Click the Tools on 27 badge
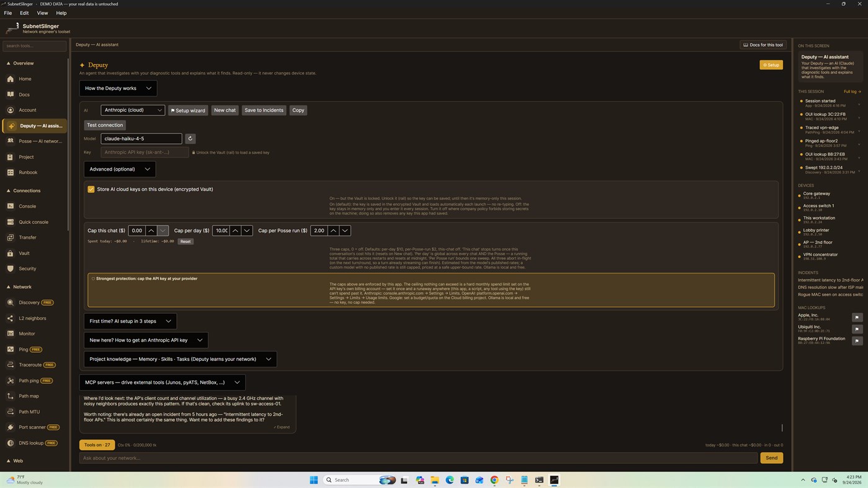 (x=97, y=445)
